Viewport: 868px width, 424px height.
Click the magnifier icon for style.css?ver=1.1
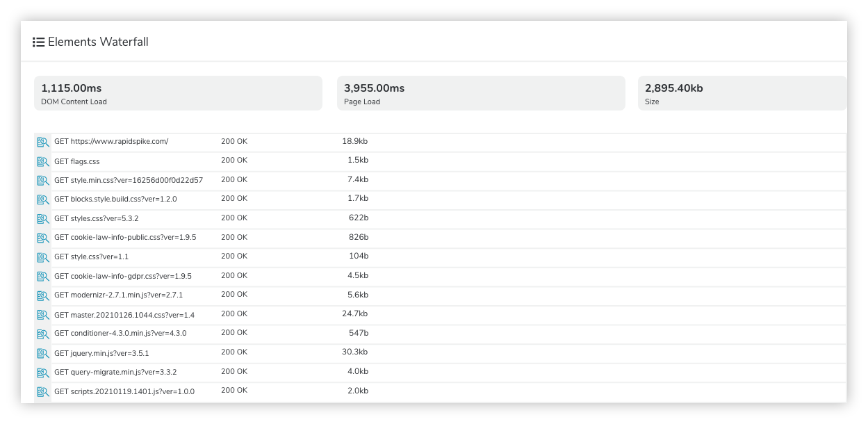point(43,257)
